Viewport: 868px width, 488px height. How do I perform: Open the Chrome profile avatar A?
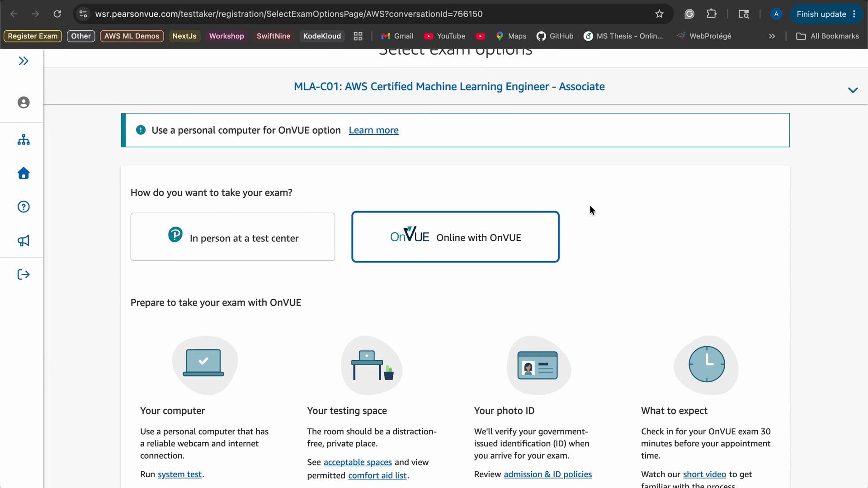tap(776, 14)
